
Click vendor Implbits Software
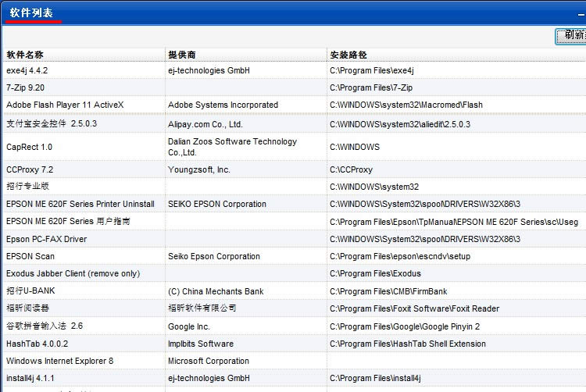[x=201, y=344]
